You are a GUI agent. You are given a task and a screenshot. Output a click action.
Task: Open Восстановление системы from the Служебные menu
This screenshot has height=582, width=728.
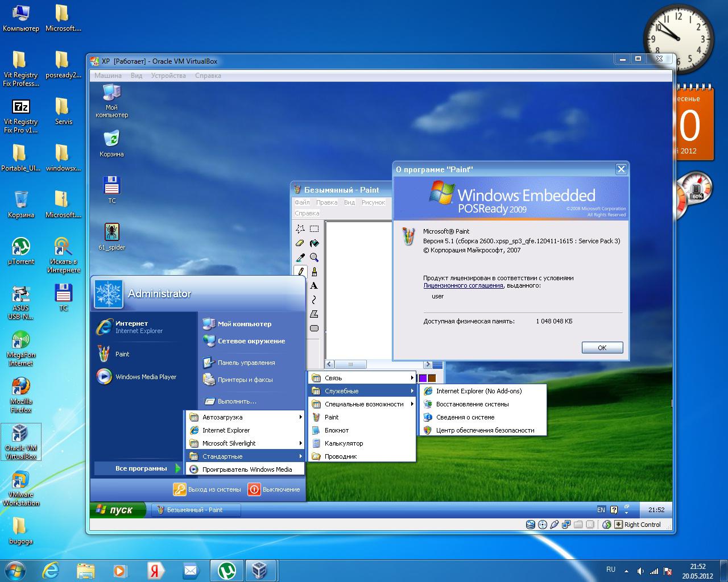tap(472, 404)
